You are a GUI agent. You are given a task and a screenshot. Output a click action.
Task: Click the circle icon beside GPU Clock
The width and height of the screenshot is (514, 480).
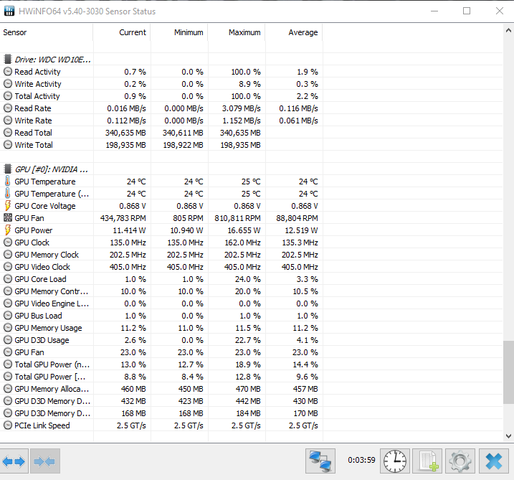point(7,242)
